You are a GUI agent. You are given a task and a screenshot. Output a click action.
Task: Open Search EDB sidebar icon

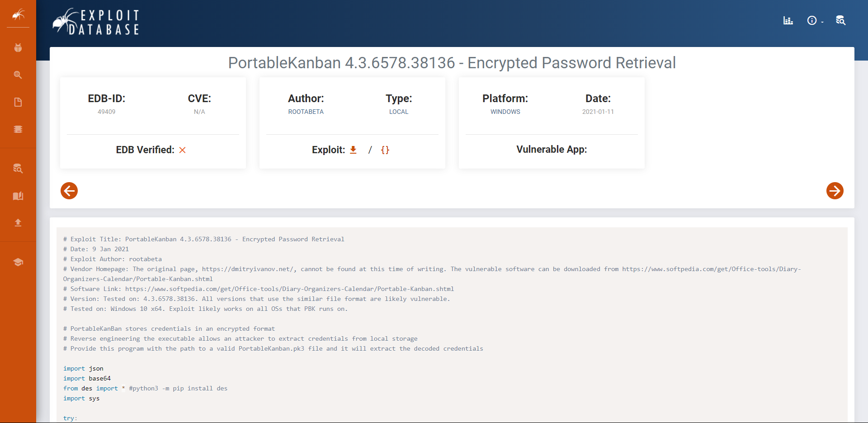(18, 169)
